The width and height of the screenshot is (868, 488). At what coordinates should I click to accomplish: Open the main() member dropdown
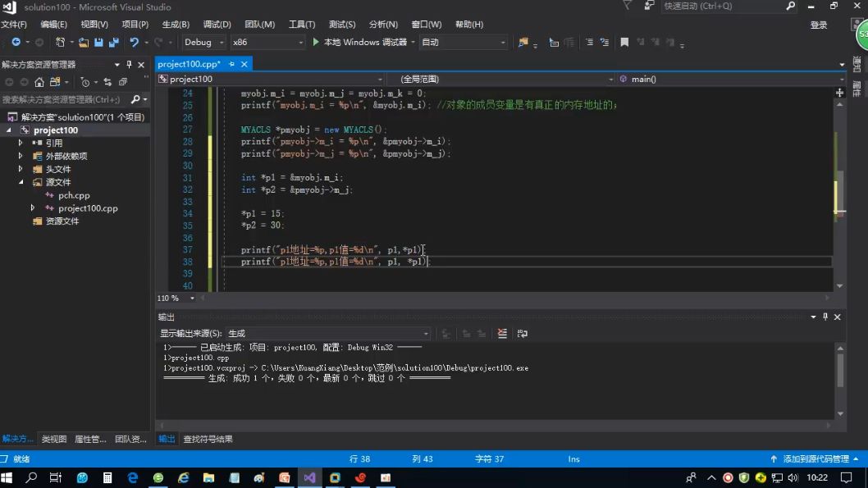point(731,79)
